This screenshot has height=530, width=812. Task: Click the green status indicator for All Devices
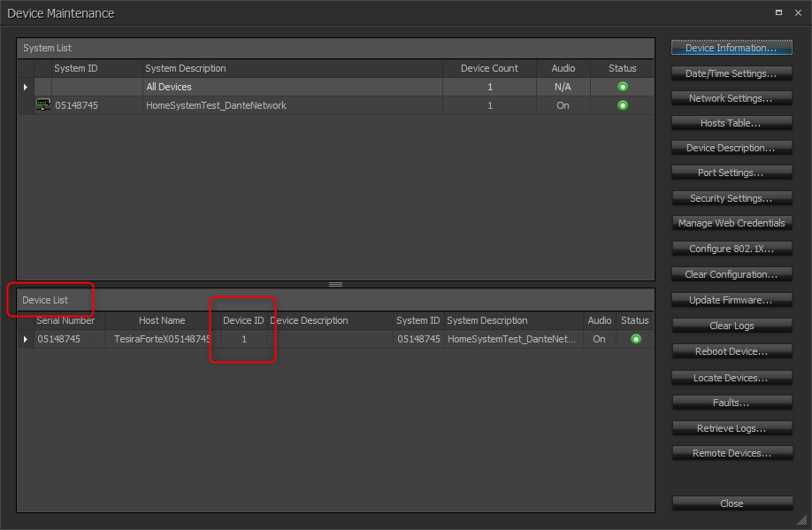[622, 87]
